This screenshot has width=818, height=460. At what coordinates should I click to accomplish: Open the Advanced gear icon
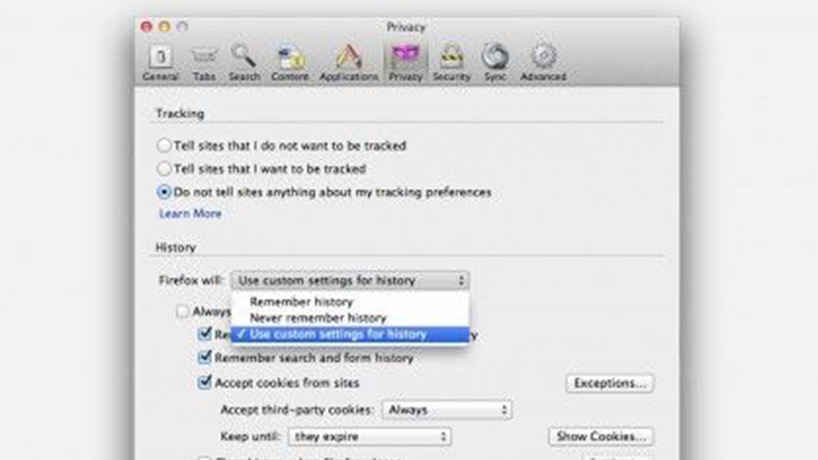543,61
